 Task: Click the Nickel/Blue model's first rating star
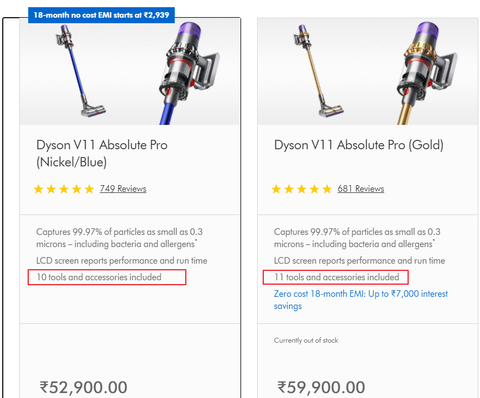[x=39, y=189]
